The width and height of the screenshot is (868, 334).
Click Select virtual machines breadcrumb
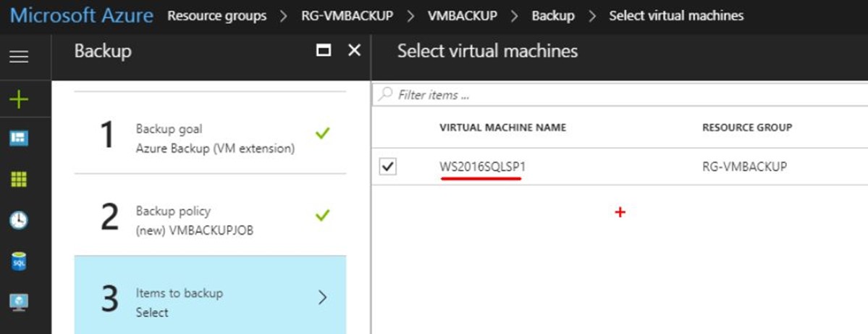coord(676,15)
